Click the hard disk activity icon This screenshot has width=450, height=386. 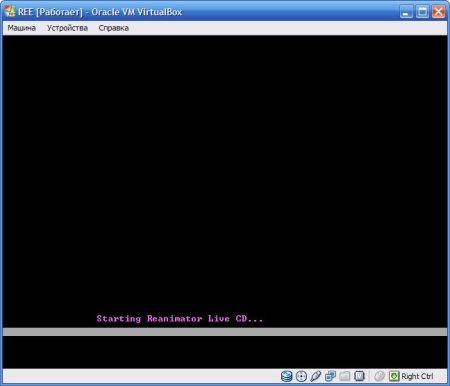[286, 376]
